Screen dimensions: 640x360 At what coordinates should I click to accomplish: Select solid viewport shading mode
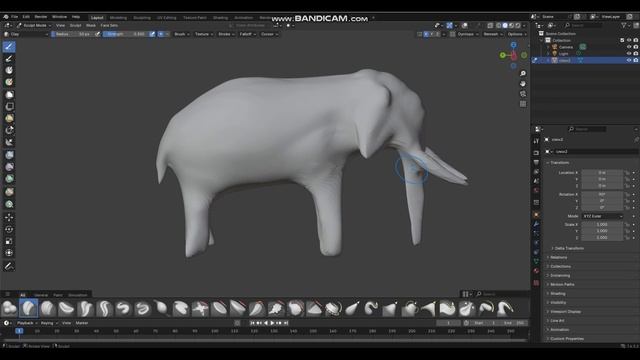click(505, 25)
